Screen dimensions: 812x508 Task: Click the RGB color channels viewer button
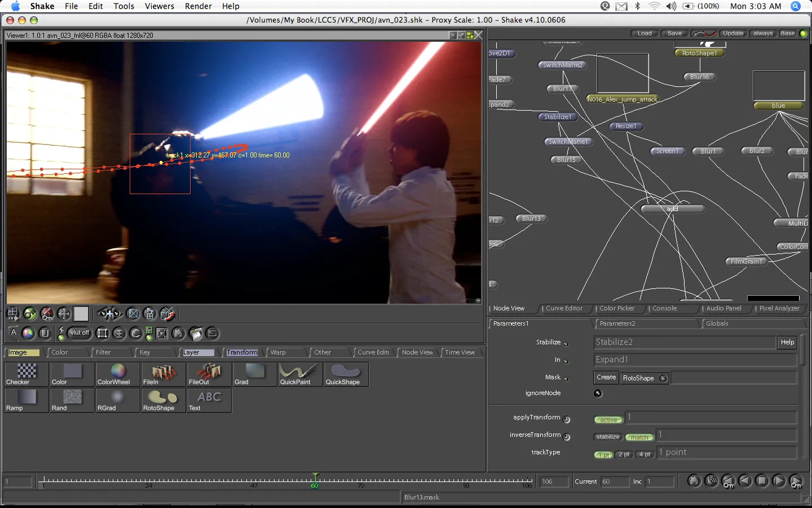28,333
